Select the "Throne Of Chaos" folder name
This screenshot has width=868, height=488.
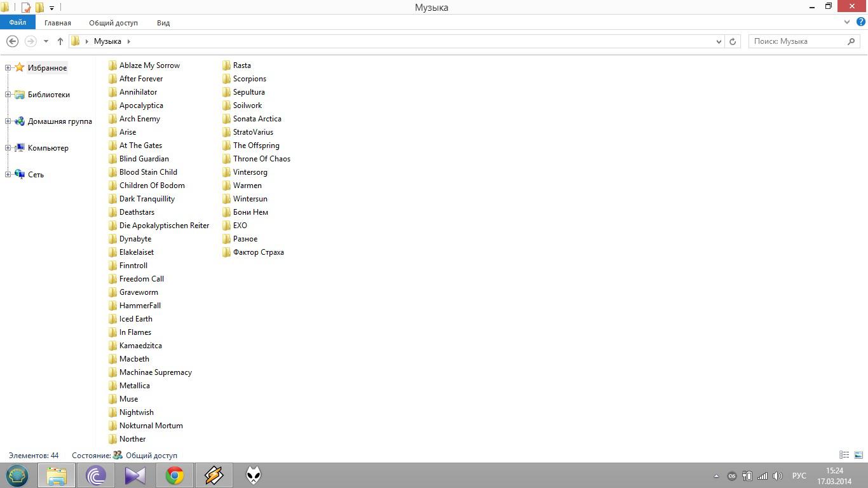click(x=262, y=159)
